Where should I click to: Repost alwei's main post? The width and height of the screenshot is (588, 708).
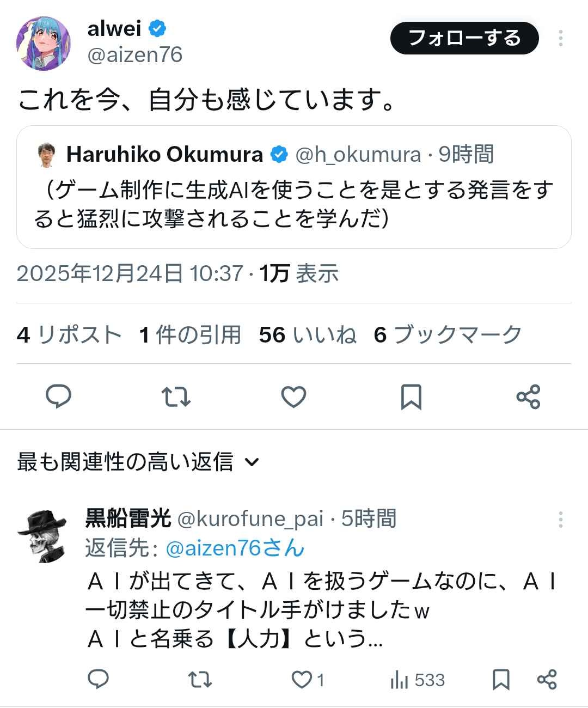[176, 396]
